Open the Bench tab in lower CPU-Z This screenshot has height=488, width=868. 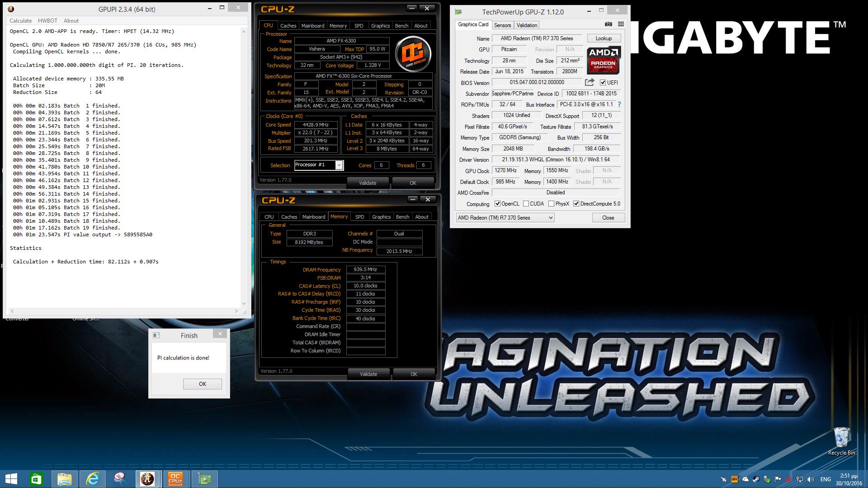[x=402, y=217]
